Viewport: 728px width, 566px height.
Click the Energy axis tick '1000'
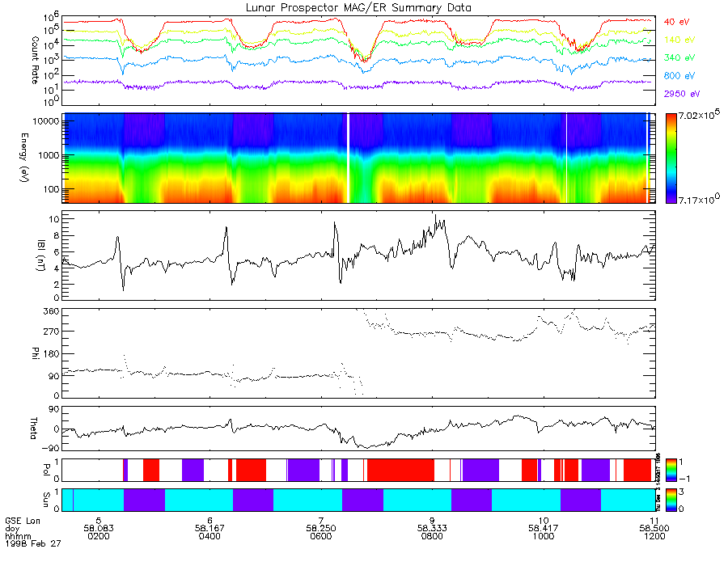(49, 155)
